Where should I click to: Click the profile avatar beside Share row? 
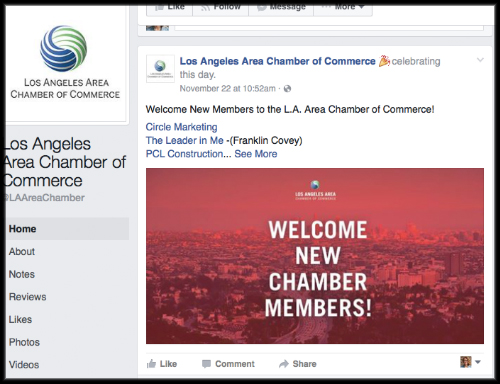[466, 362]
